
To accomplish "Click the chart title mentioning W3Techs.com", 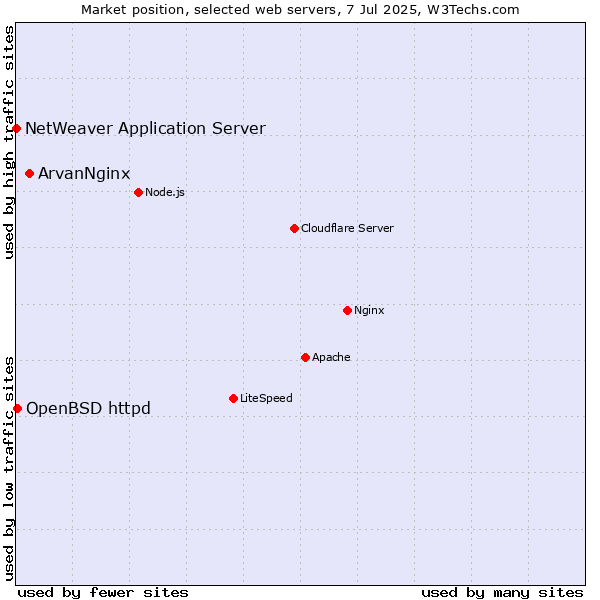I will 300,10.
